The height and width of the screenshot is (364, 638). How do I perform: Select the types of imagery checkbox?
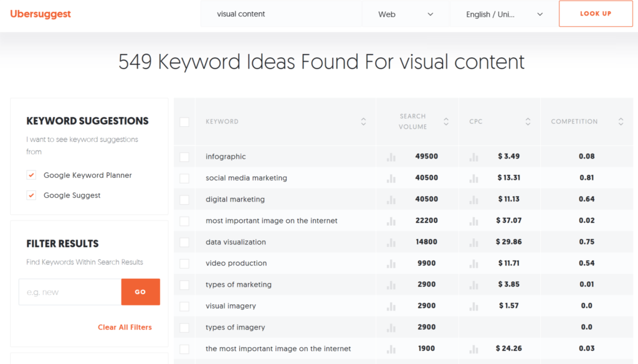pos(184,327)
